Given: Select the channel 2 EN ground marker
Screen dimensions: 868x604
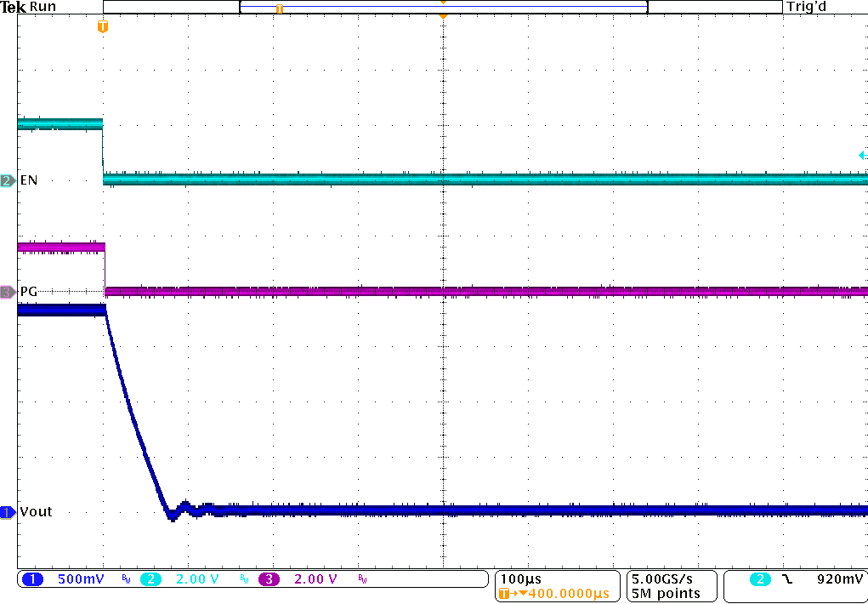Looking at the screenshot, I should 7,180.
